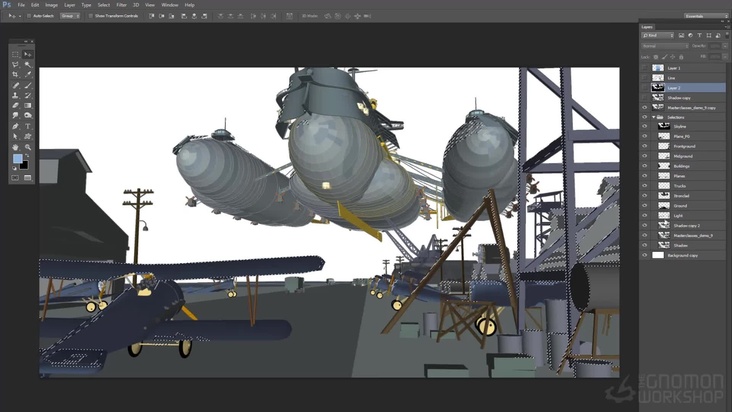This screenshot has height=412, width=732.
Task: Open the Window menu
Action: coord(169,5)
